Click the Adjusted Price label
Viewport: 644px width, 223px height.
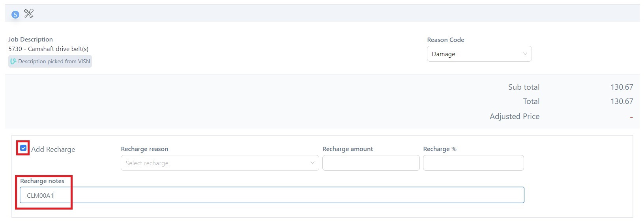pos(514,116)
